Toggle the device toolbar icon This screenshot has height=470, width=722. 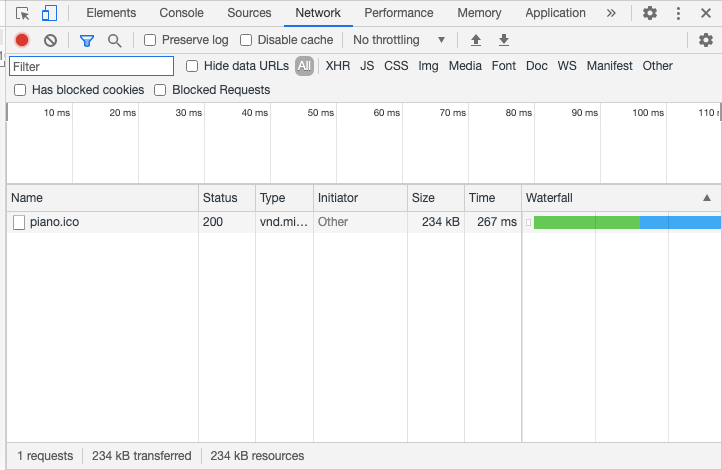click(49, 13)
